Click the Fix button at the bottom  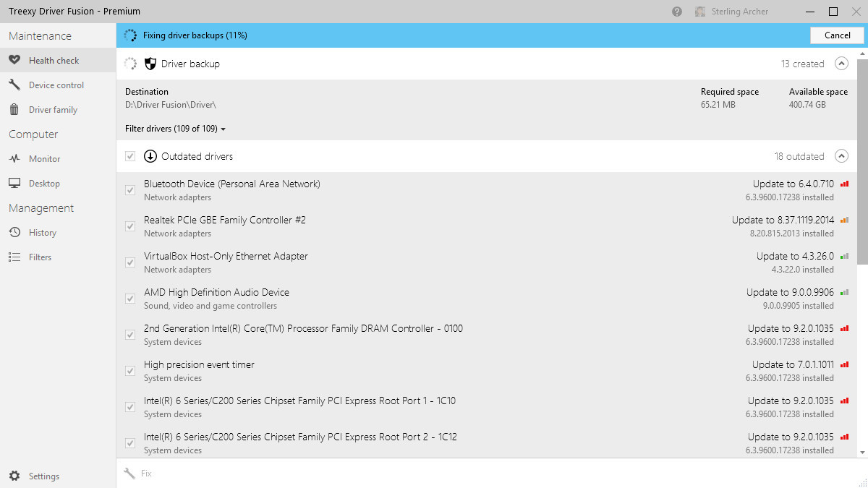click(138, 474)
